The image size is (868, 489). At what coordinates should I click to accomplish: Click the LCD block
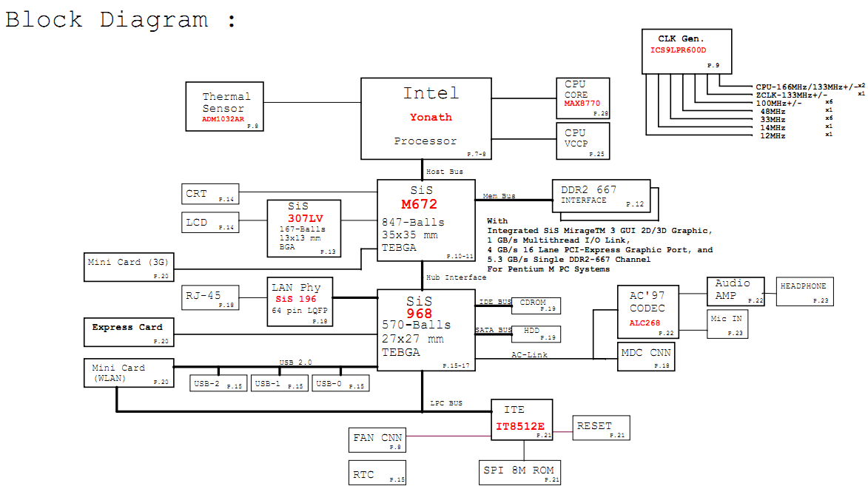(x=210, y=223)
